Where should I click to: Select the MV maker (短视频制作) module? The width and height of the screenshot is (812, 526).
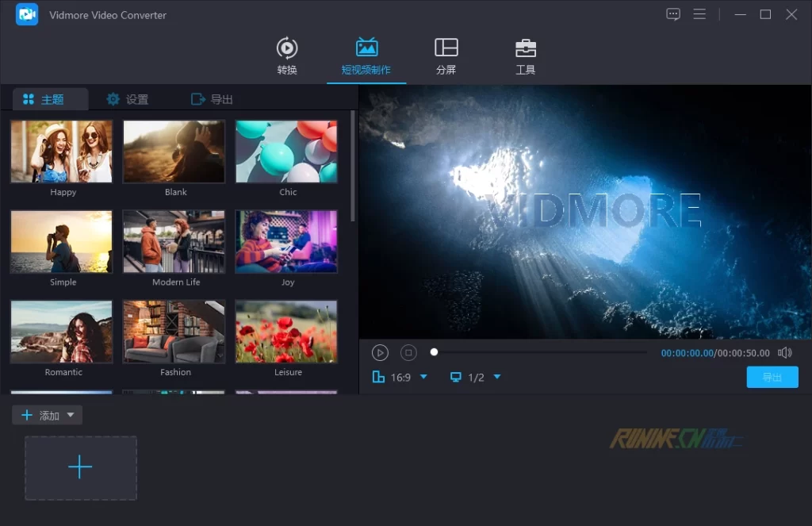click(x=366, y=49)
